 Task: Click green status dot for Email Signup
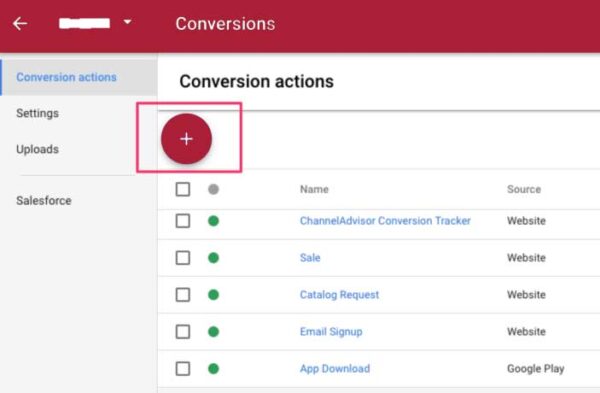click(x=214, y=332)
